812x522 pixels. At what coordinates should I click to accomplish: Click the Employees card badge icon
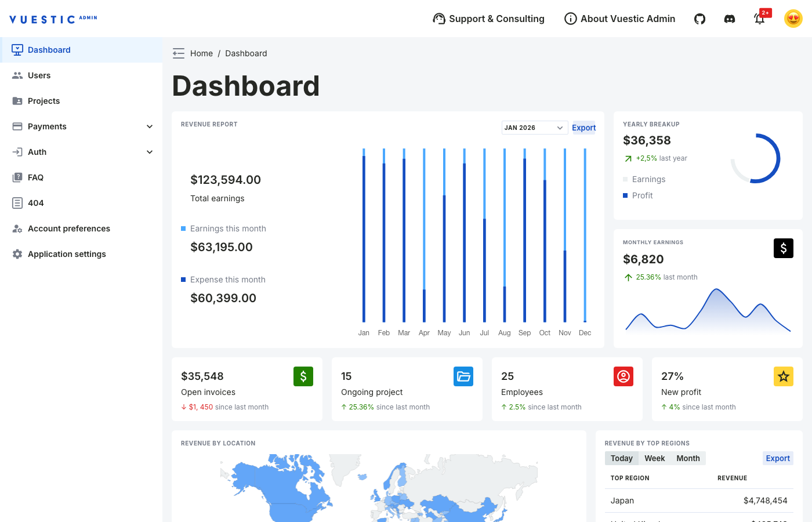[x=623, y=376]
